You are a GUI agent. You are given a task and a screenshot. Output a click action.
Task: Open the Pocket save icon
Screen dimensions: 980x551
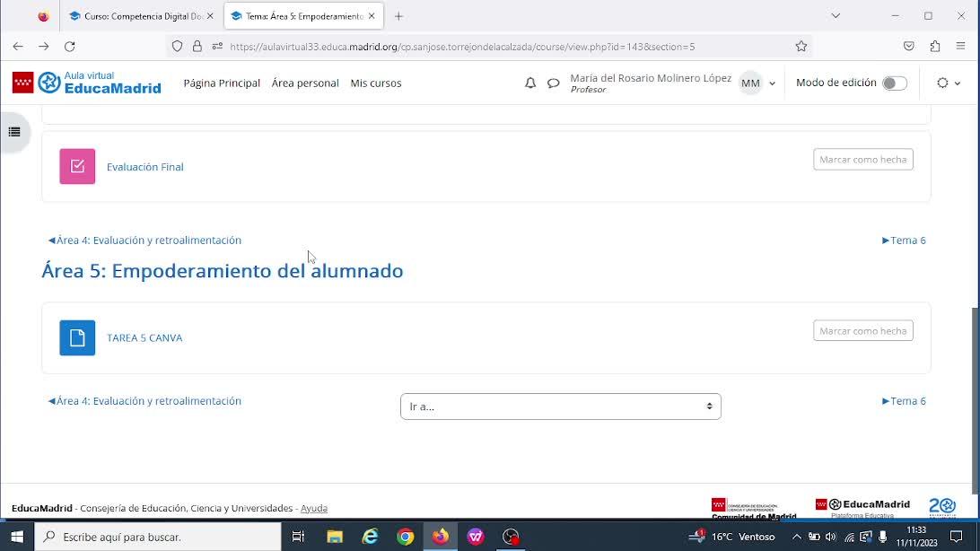909,47
